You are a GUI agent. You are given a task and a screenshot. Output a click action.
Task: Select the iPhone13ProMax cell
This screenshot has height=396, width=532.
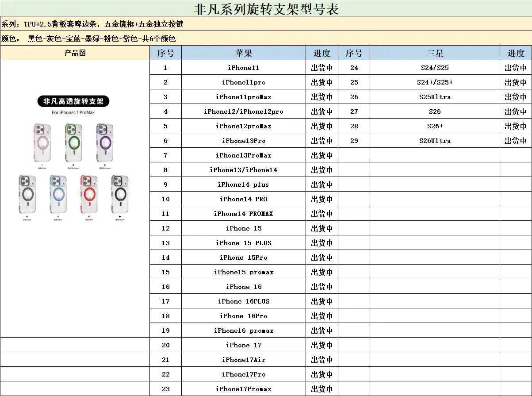tap(244, 155)
